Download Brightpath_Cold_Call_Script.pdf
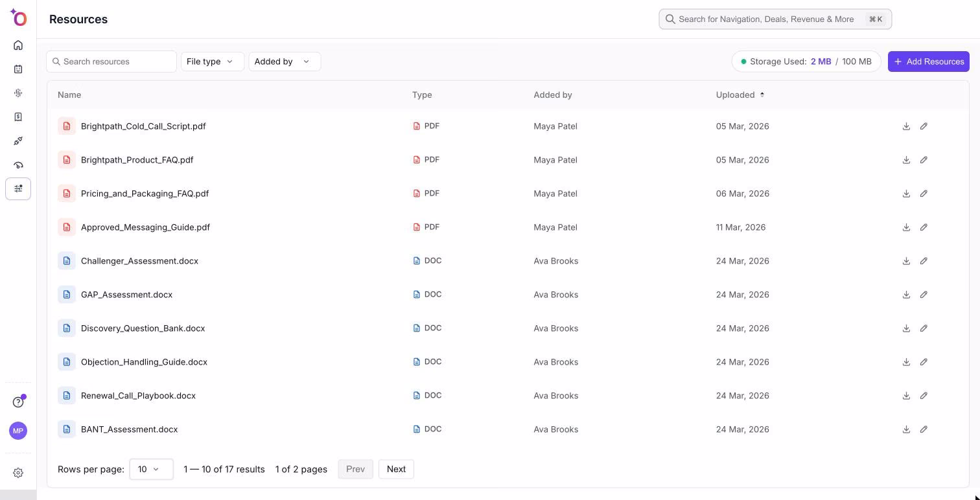Image resolution: width=980 pixels, height=500 pixels. pos(906,126)
